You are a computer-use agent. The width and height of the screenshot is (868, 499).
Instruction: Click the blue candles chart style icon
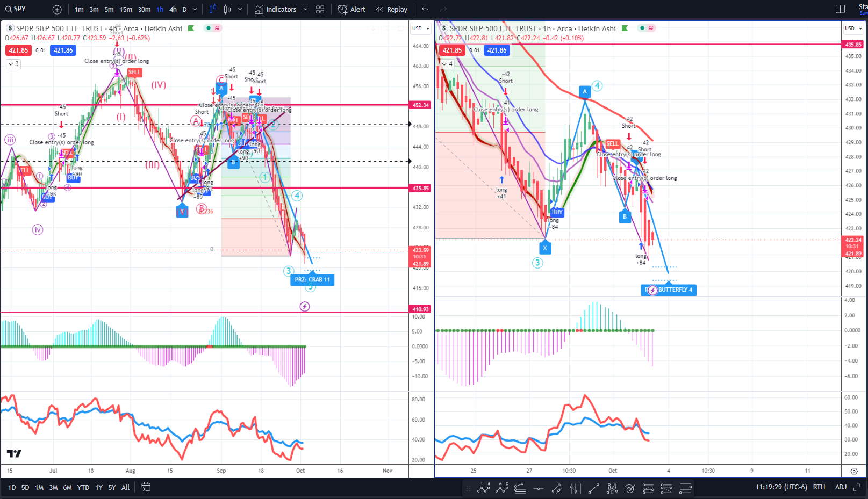(x=212, y=9)
